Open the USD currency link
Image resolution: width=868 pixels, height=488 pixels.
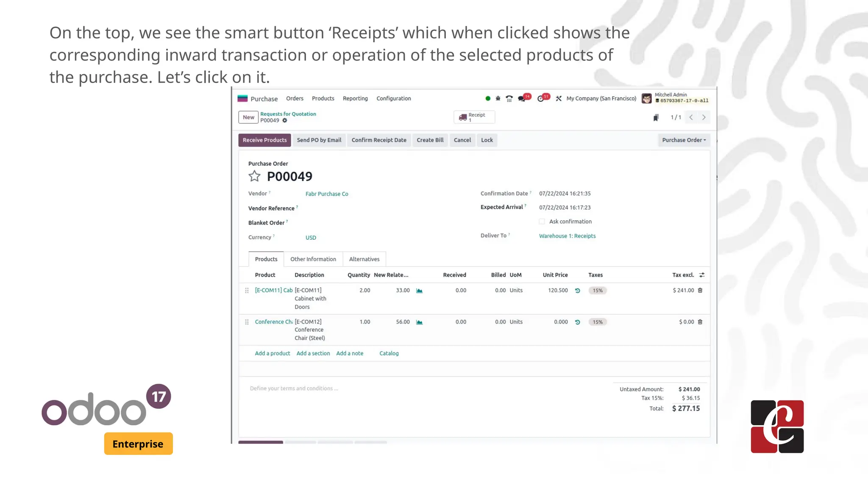coord(311,238)
